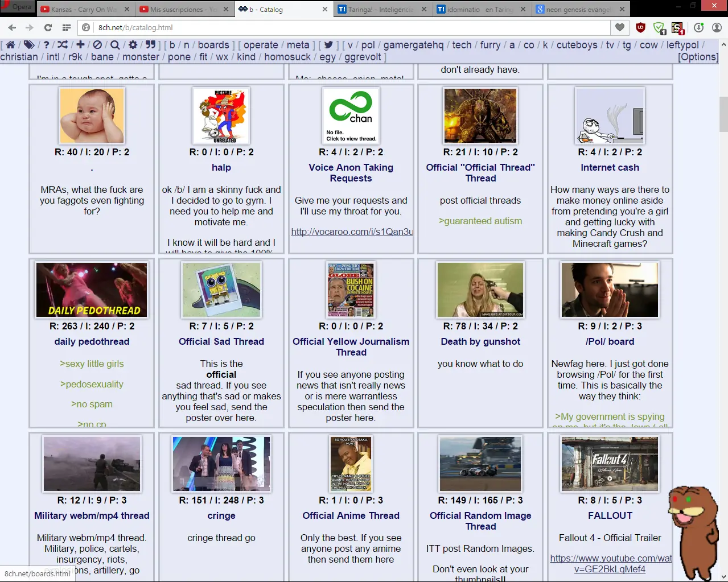Screen dimensions: 728x582
Task: Open the [Options] link
Action: (698, 57)
